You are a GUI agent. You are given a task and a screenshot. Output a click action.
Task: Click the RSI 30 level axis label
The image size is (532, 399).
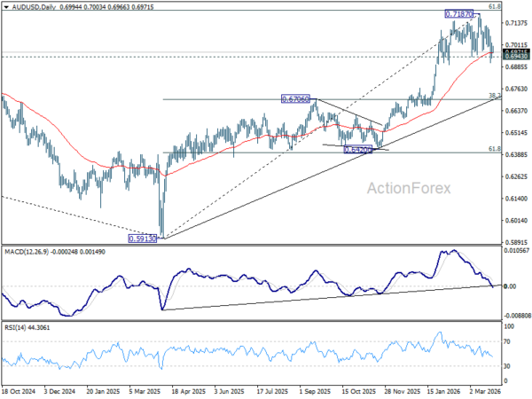coord(507,366)
